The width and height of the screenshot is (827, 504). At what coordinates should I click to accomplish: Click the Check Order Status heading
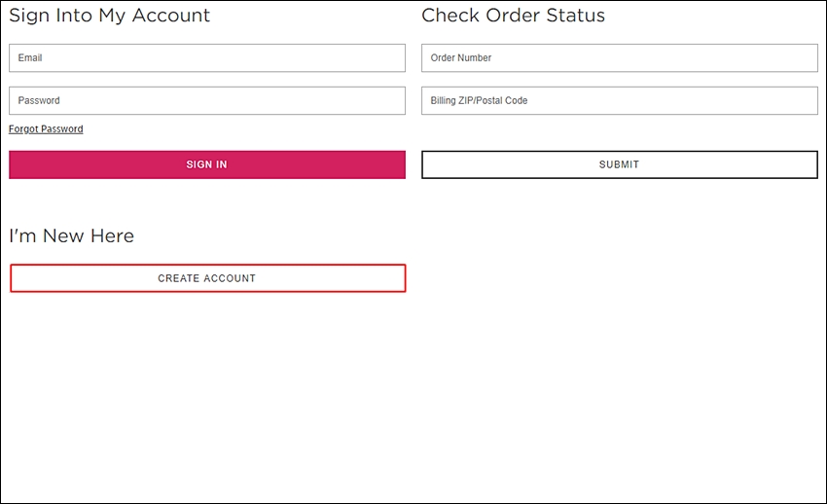point(513,16)
